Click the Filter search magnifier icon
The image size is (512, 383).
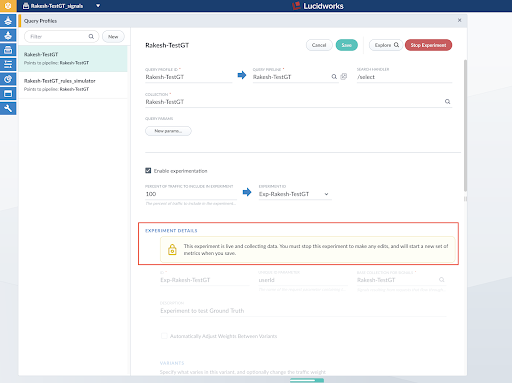click(x=91, y=36)
